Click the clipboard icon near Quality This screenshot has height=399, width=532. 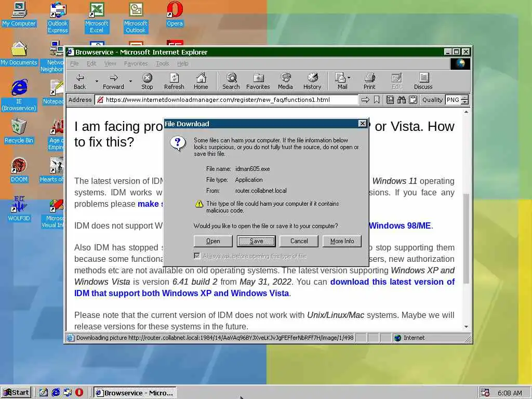coord(413,100)
